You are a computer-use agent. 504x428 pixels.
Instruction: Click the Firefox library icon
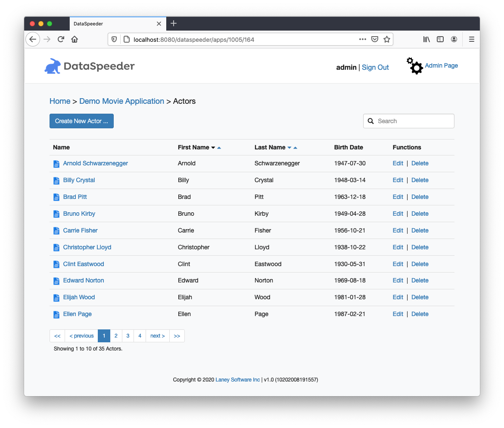pos(426,39)
